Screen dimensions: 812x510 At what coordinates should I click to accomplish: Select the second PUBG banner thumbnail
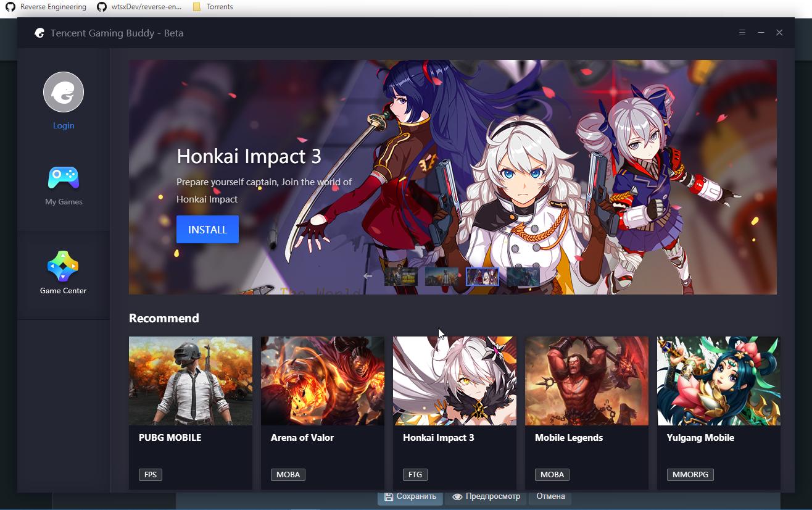pos(441,277)
